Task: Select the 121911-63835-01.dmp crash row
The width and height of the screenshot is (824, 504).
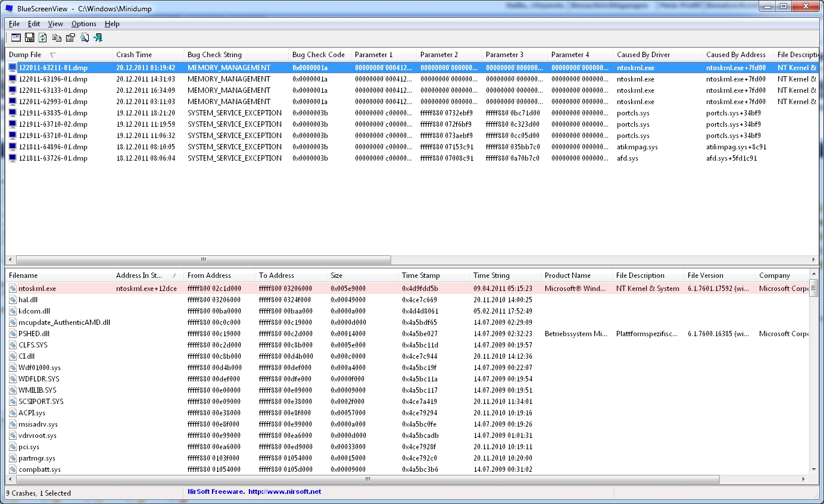Action: [52, 113]
